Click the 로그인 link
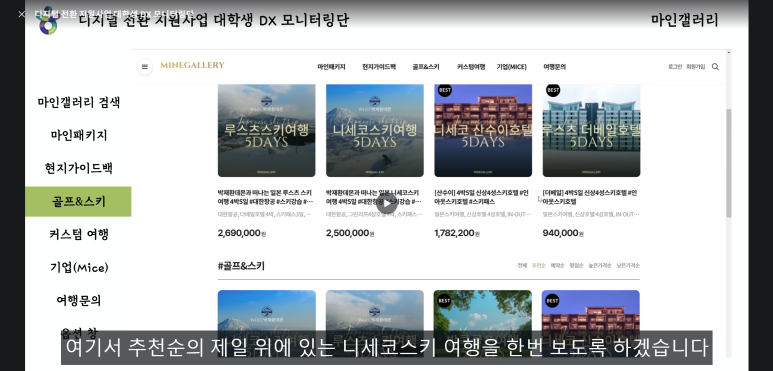The width and height of the screenshot is (773, 371). [x=675, y=67]
